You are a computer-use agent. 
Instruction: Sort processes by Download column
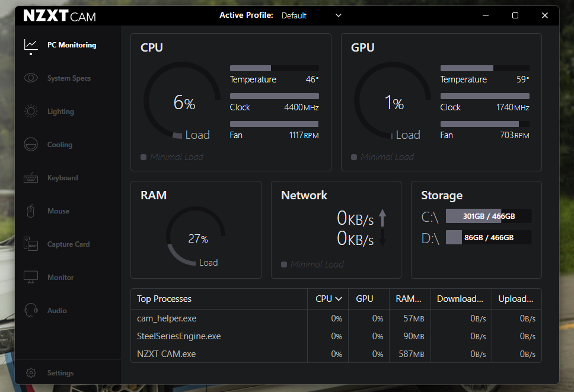coord(460,299)
